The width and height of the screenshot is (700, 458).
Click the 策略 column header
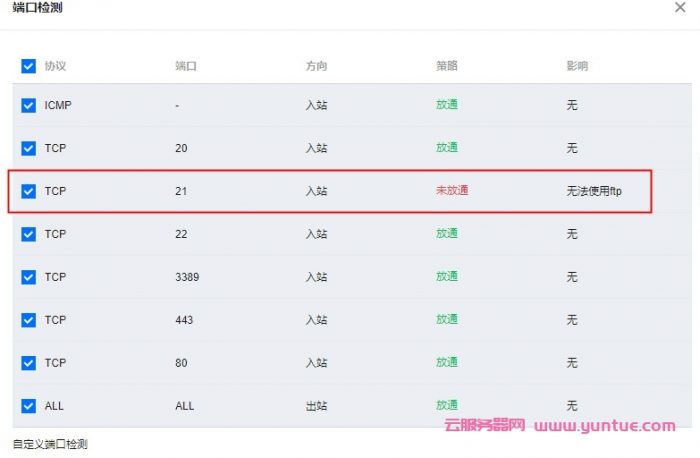click(x=447, y=66)
